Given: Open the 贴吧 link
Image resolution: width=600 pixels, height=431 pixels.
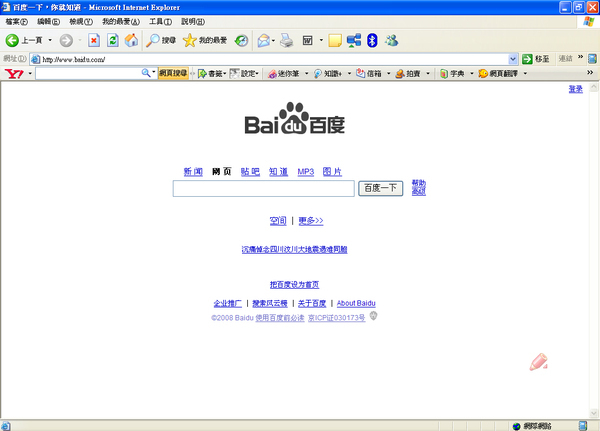Looking at the screenshot, I should point(250,171).
